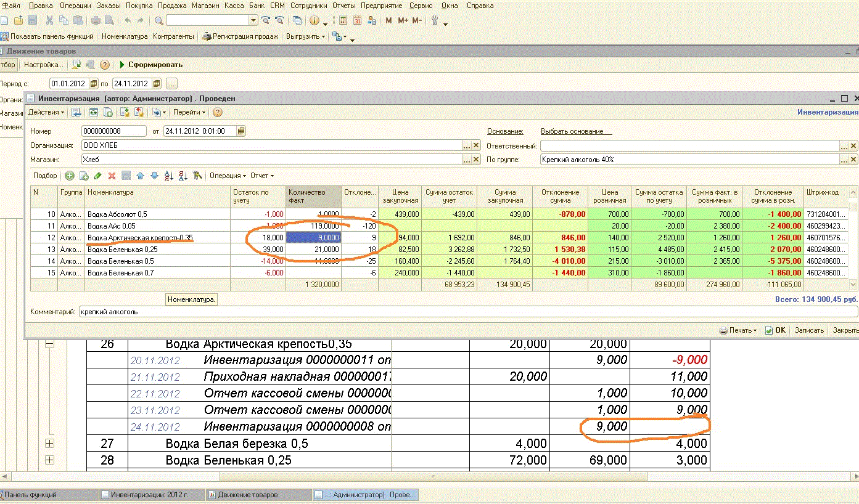Click Контрагенты in the main toolbar
The height and width of the screenshot is (504, 859).
[173, 36]
